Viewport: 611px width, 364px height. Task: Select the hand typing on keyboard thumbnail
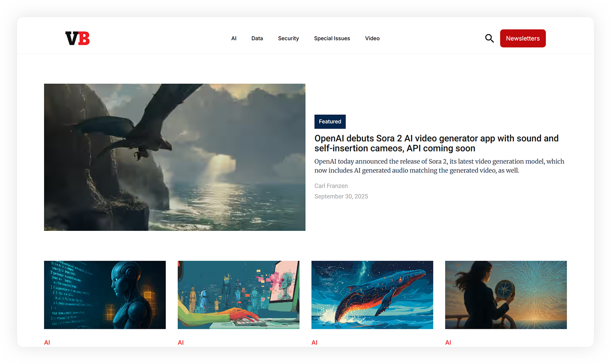tap(239, 295)
